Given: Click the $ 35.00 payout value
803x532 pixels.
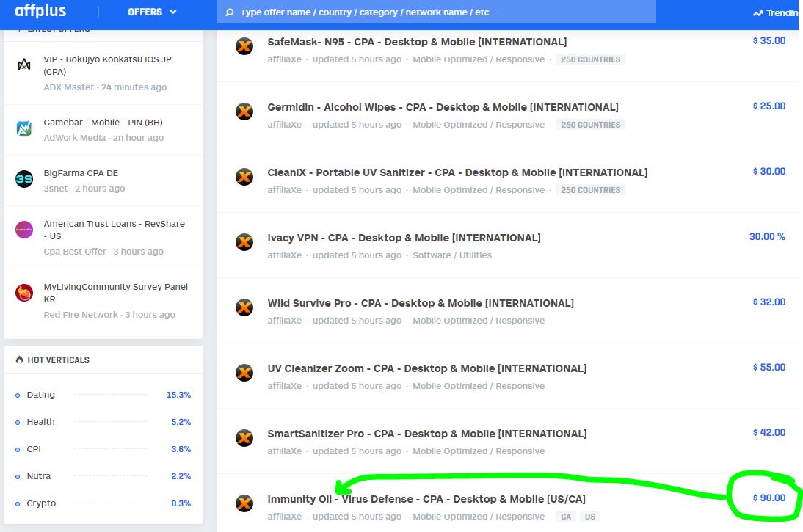Looking at the screenshot, I should [769, 40].
